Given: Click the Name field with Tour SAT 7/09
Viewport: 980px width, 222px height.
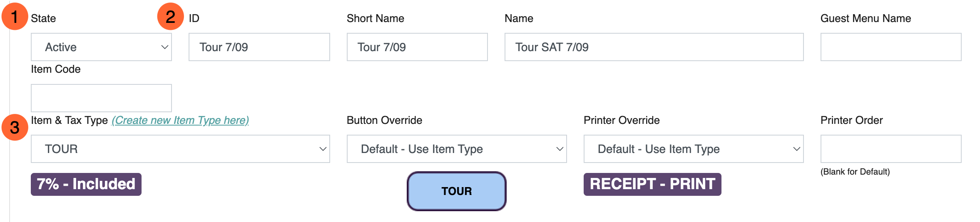Looking at the screenshot, I should coord(654,47).
